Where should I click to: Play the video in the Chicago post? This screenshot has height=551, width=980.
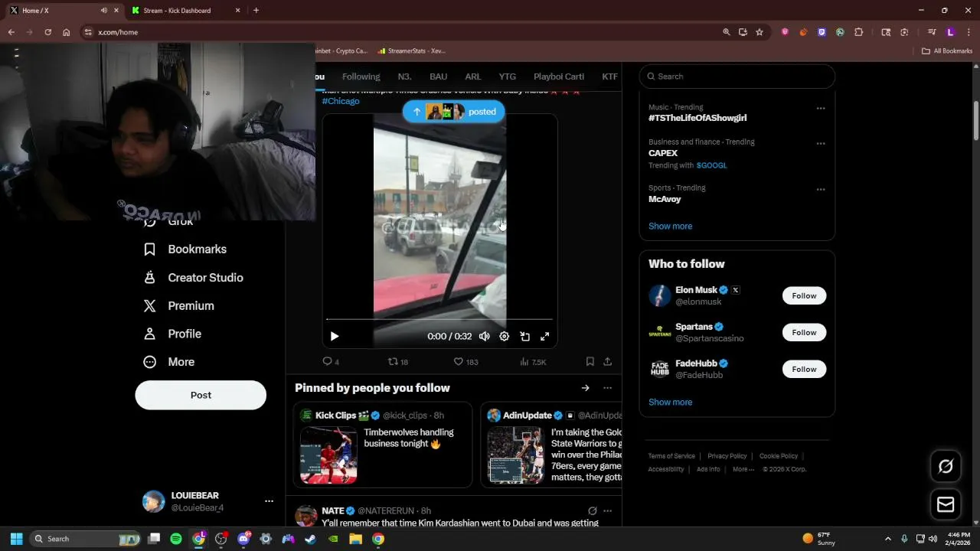[335, 336]
